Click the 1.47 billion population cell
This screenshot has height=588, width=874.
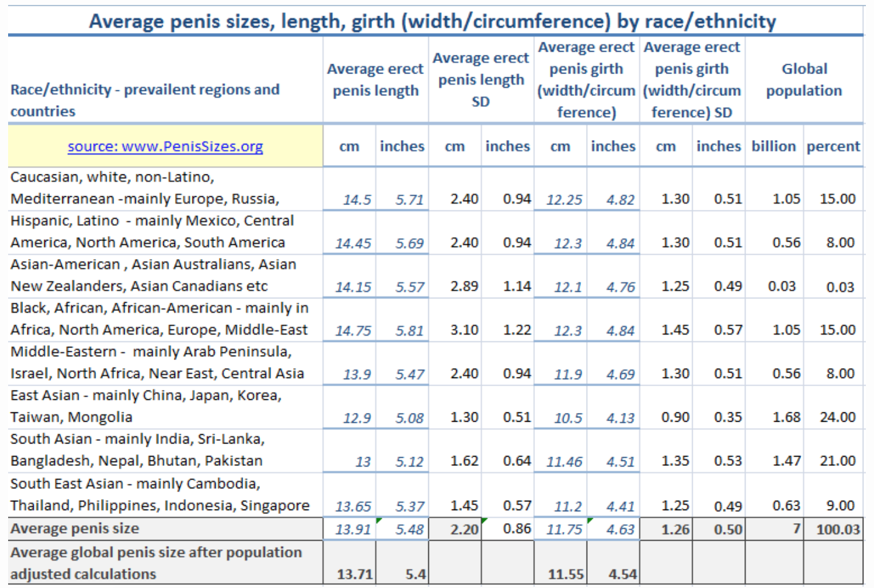(x=787, y=461)
